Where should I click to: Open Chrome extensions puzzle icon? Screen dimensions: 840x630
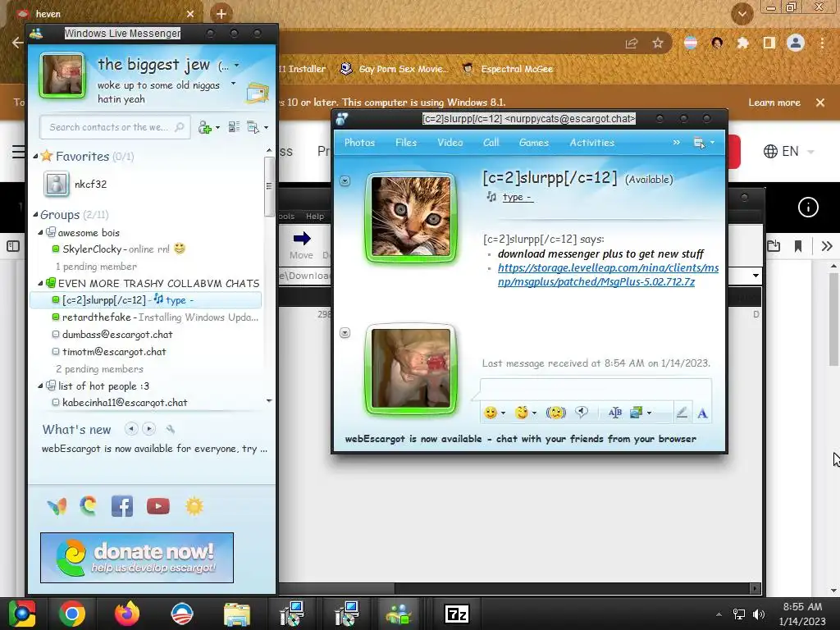click(742, 43)
